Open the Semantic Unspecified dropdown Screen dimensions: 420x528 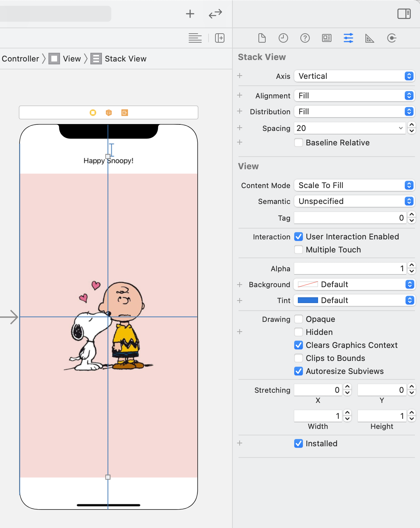(354, 201)
